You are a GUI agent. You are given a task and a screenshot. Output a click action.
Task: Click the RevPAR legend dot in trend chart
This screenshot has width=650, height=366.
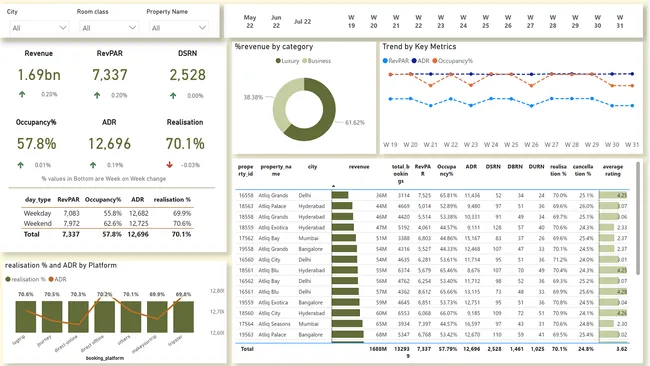[385, 61]
